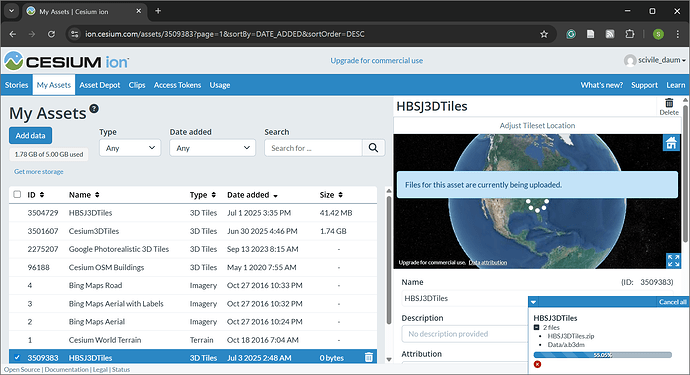This screenshot has height=375, width=690.
Task: Open the Date added filter dropdown
Action: [x=212, y=148]
